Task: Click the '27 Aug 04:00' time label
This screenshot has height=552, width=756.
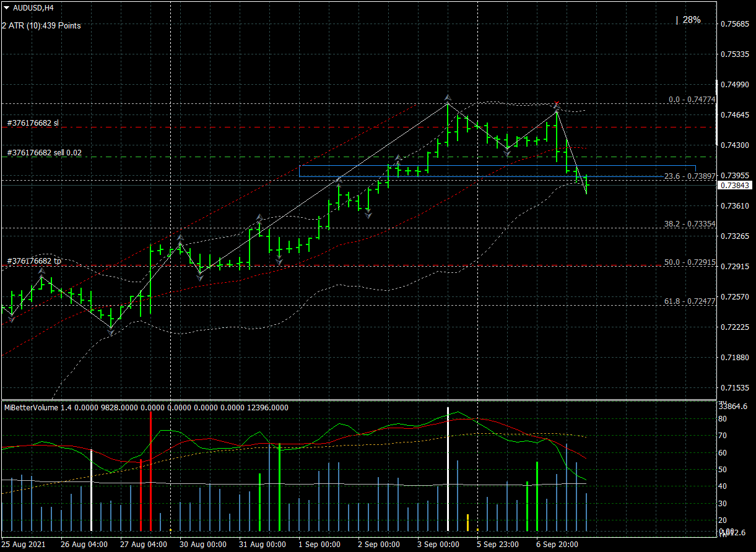Action: pyautogui.click(x=144, y=545)
